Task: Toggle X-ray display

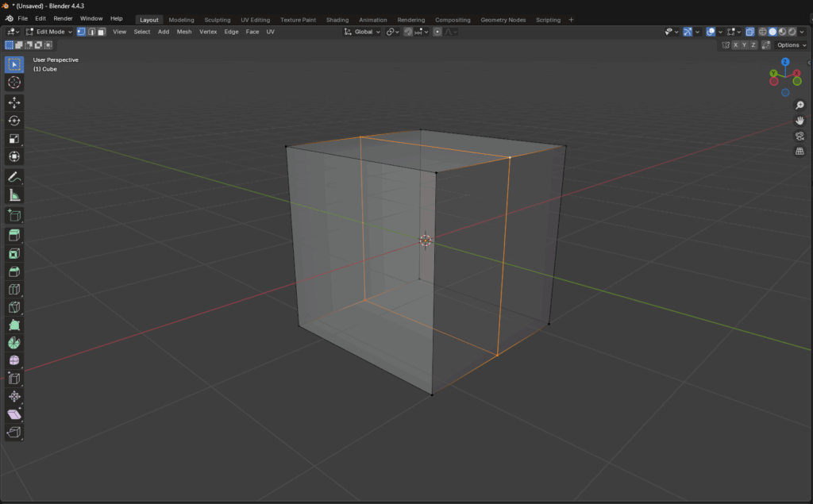Action: click(749, 32)
